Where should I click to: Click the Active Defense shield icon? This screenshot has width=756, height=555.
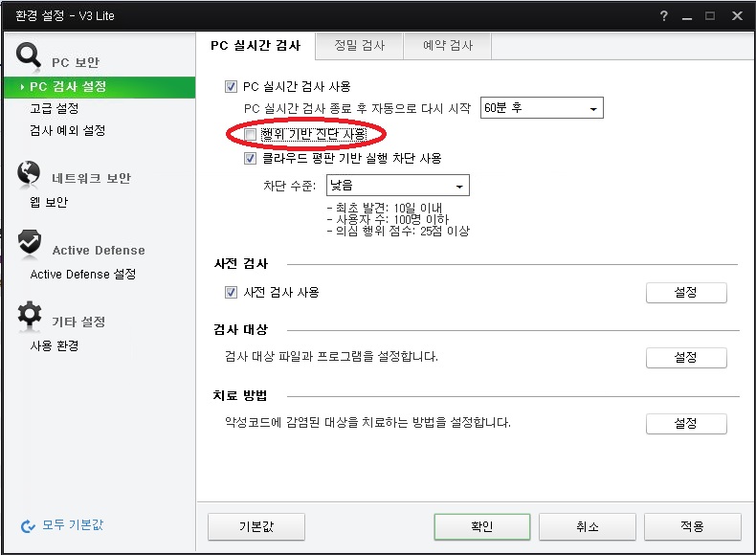click(30, 245)
